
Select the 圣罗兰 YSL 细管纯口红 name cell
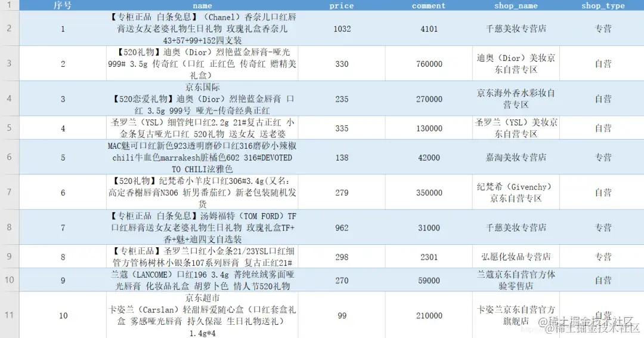pyautogui.click(x=203, y=128)
